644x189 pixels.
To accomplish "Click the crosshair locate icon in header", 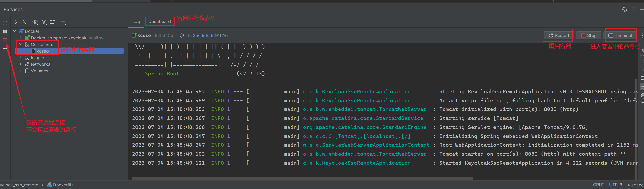I will point(625,9).
